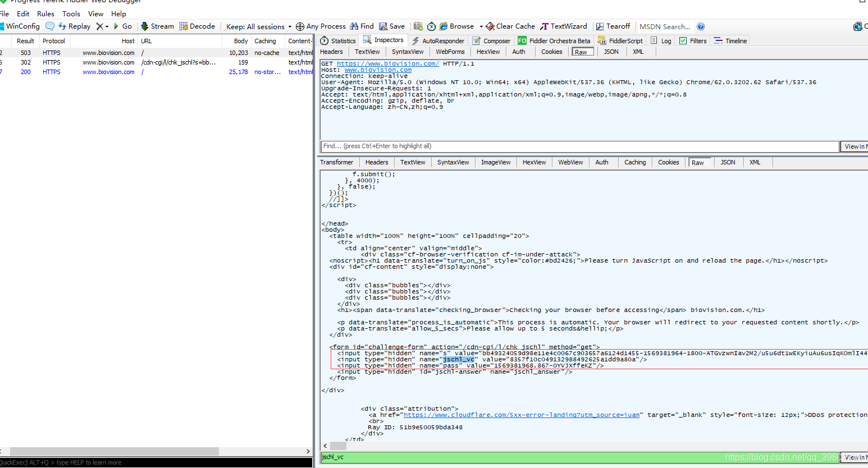Image resolution: width=868 pixels, height=468 pixels.
Task: Open the TextWizard tool
Action: [564, 26]
